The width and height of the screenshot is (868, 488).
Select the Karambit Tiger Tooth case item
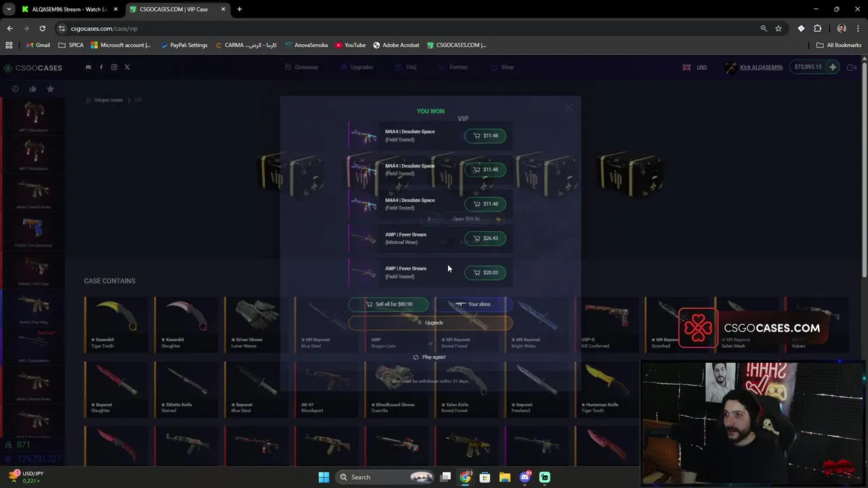pos(116,325)
